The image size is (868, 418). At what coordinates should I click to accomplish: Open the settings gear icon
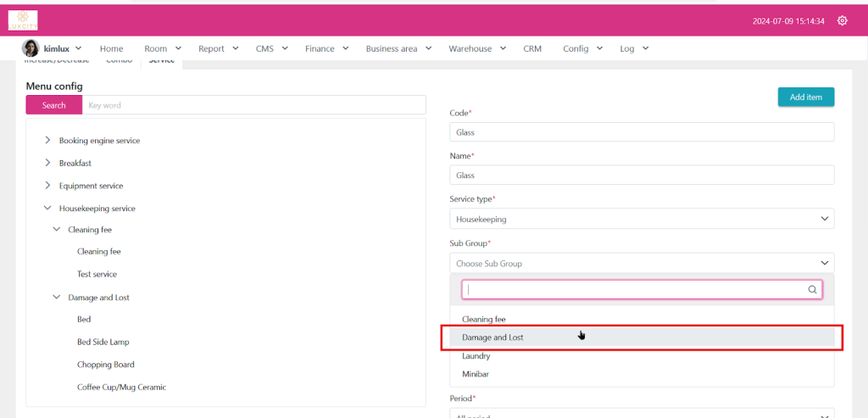842,21
